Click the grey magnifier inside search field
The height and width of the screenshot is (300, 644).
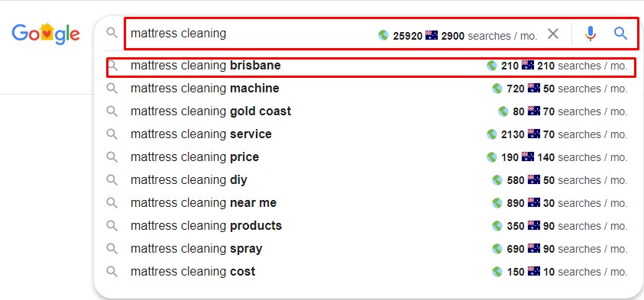click(112, 33)
